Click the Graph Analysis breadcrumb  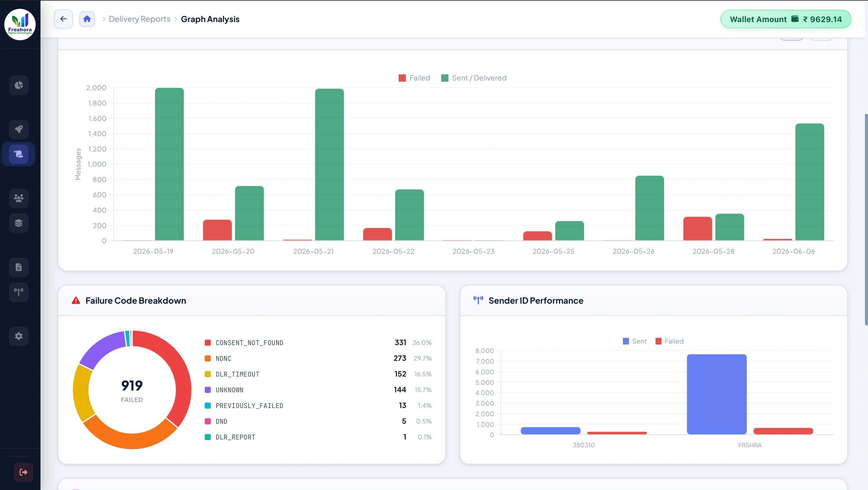(x=210, y=19)
